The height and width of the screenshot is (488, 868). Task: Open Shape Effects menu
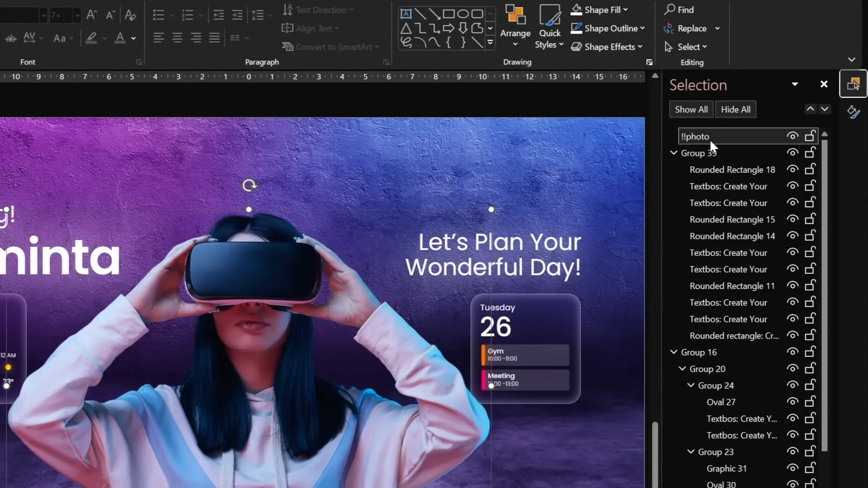tap(606, 47)
